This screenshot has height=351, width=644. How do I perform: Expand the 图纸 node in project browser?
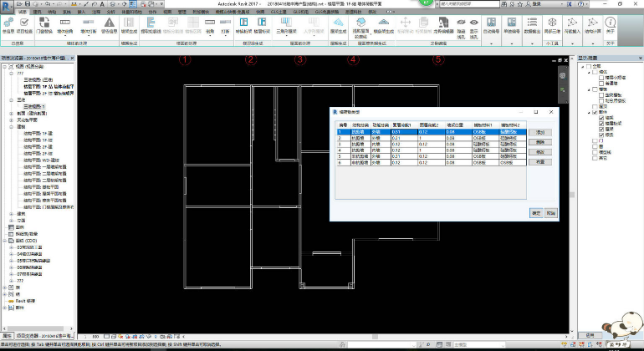coord(4,241)
